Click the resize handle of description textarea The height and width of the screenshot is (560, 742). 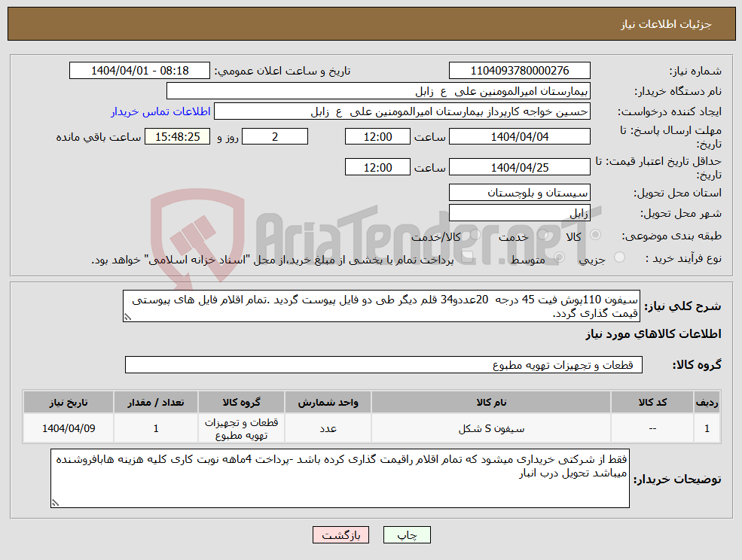tap(127, 318)
